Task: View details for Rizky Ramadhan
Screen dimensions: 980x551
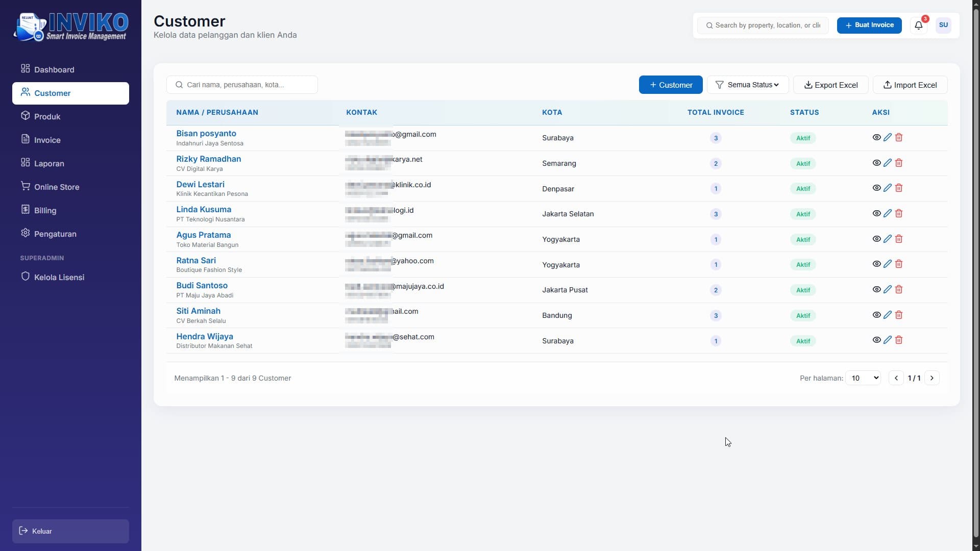Action: [876, 163]
